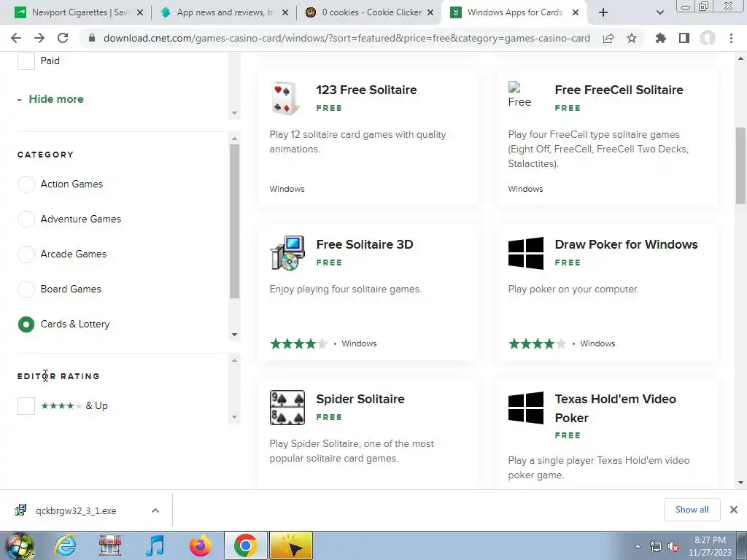
Task: Select Action Games category
Action: [x=26, y=184]
